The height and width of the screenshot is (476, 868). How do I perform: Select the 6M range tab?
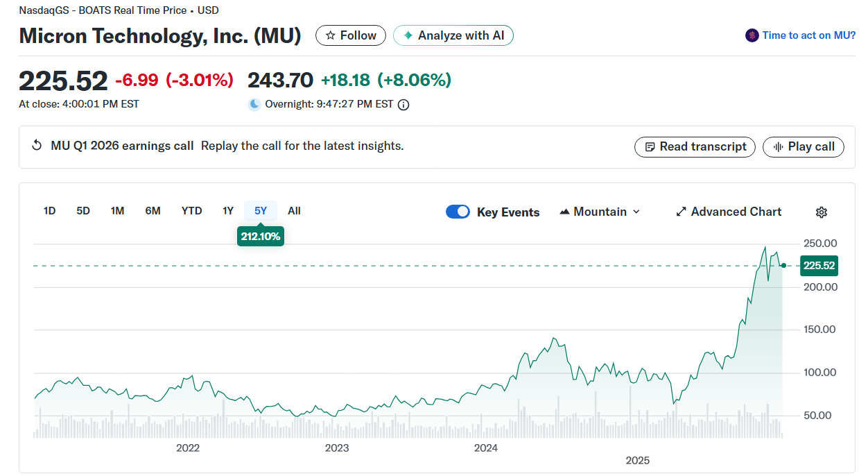pos(153,211)
